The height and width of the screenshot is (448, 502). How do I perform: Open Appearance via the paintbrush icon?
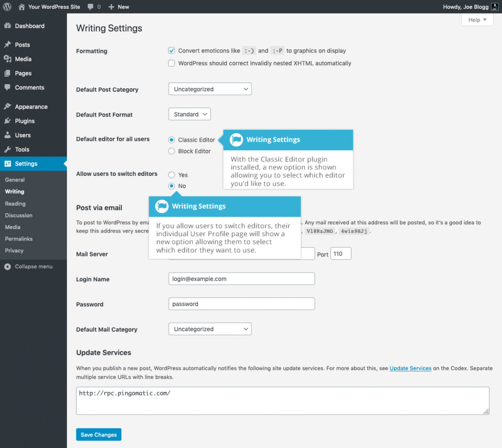7,106
